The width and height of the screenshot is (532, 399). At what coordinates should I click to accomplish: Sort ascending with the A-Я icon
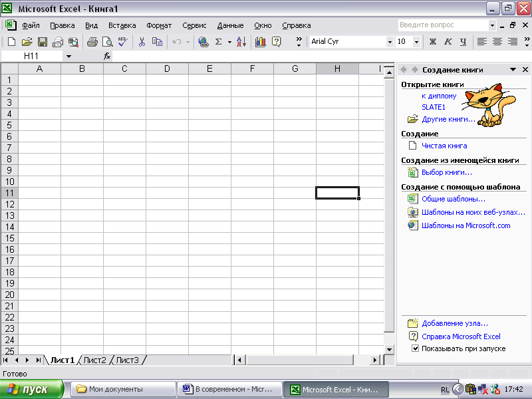point(241,42)
